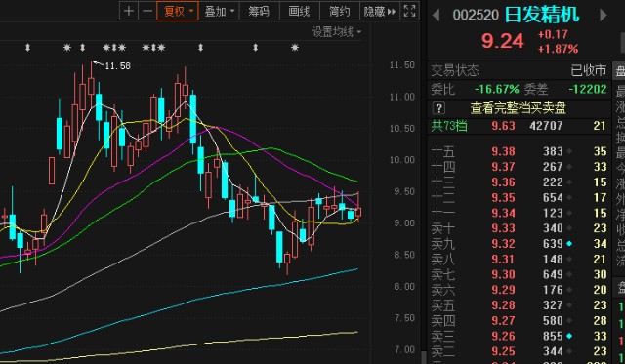Click order count 33 in 卖三 row
Screen dimensions: 625x364
pyautogui.click(x=600, y=336)
